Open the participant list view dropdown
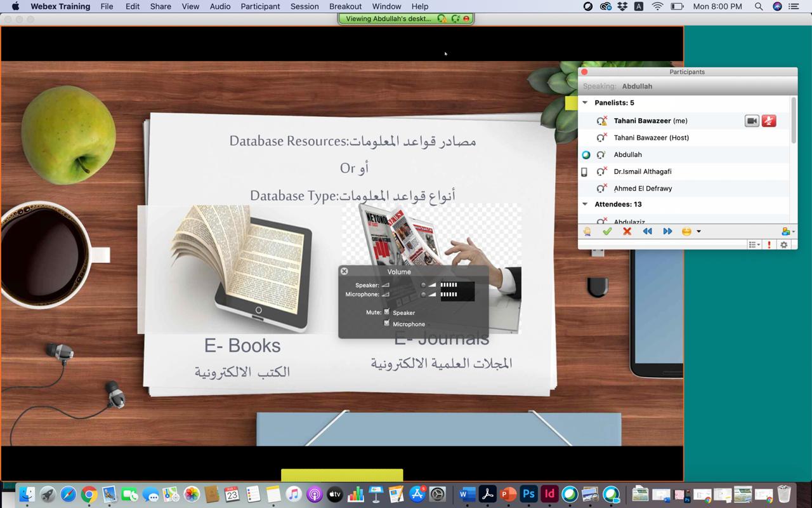The height and width of the screenshot is (508, 812). [x=754, y=244]
